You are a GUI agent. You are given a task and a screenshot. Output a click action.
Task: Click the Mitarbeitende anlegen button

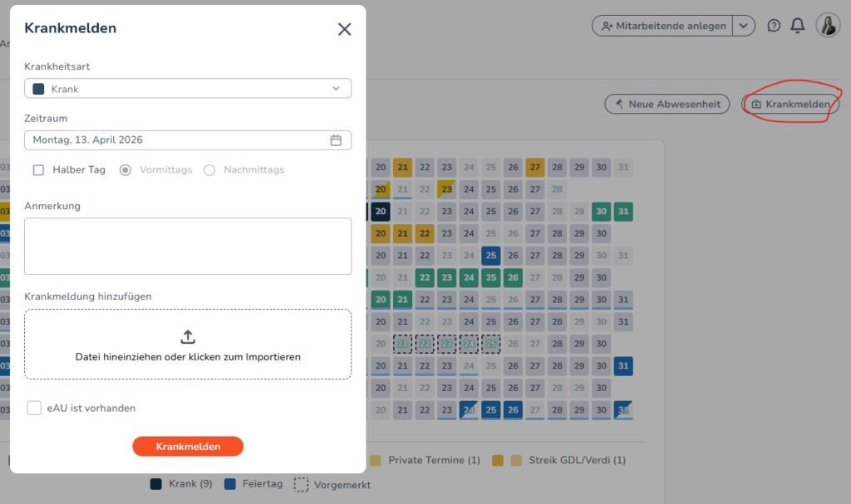coord(662,26)
